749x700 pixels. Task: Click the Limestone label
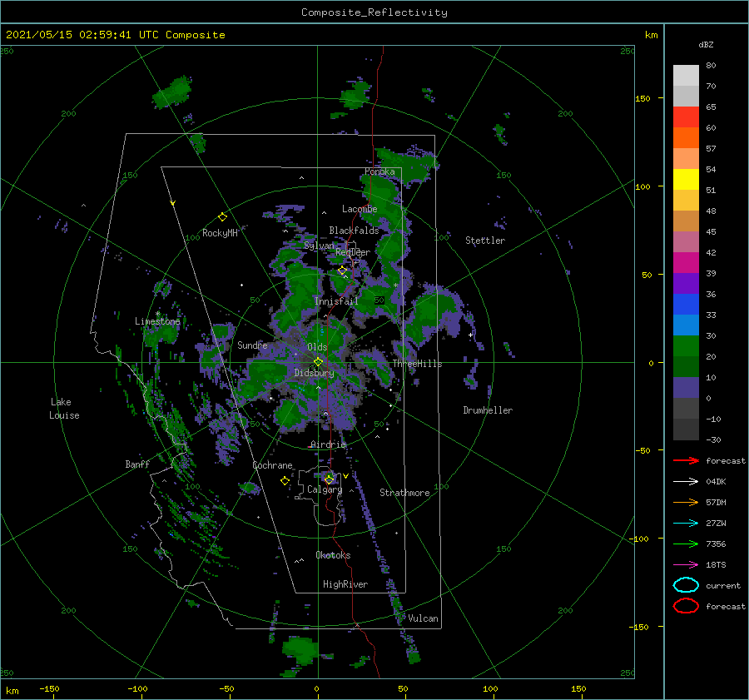pyautogui.click(x=157, y=321)
